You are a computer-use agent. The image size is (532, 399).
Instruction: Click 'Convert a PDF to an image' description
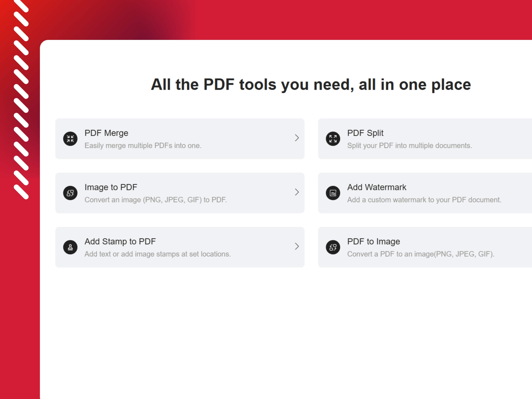point(421,254)
